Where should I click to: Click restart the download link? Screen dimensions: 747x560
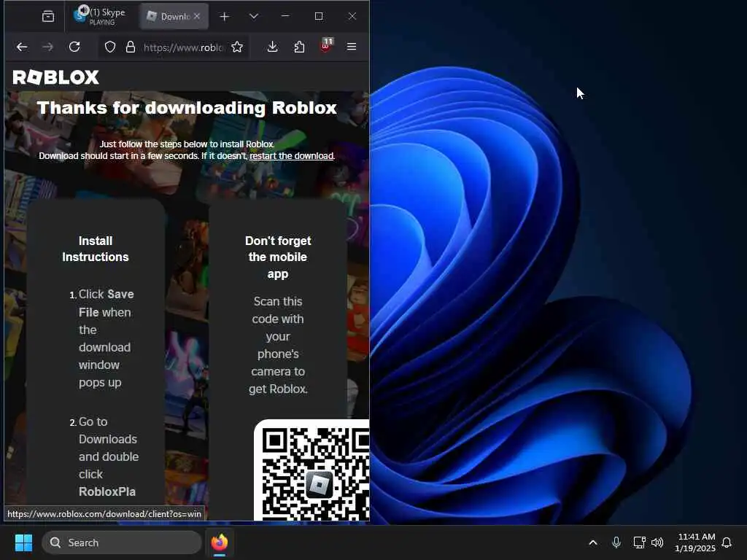click(292, 156)
